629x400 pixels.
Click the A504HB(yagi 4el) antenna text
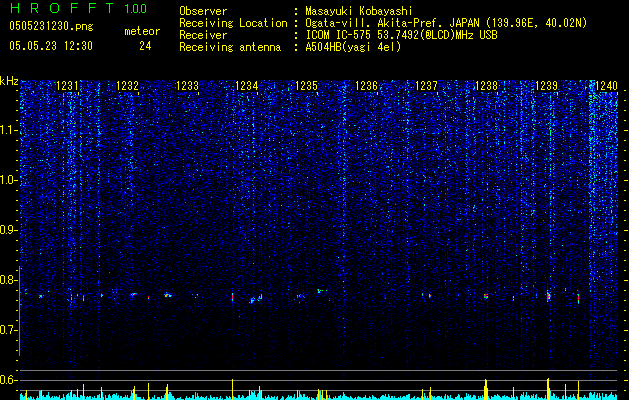tap(353, 47)
